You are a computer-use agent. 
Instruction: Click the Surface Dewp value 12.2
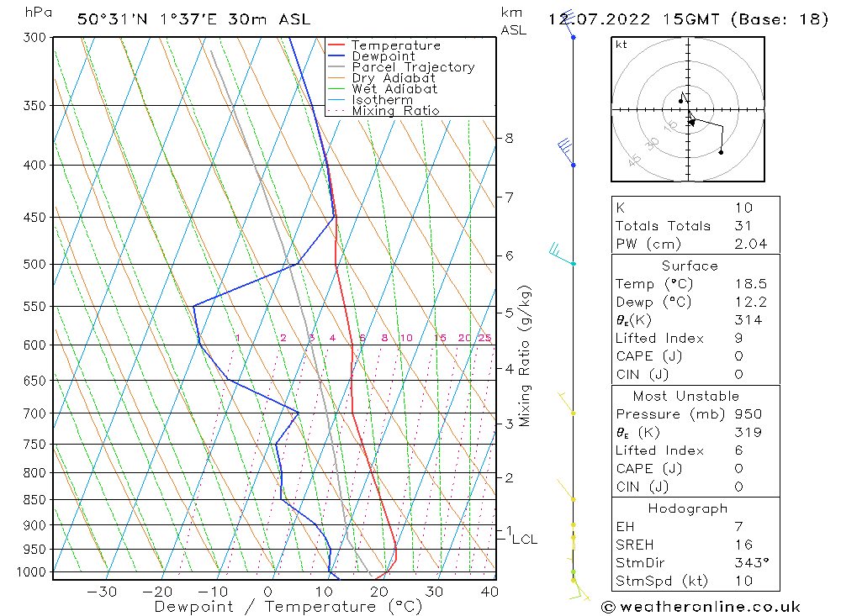pos(751,302)
